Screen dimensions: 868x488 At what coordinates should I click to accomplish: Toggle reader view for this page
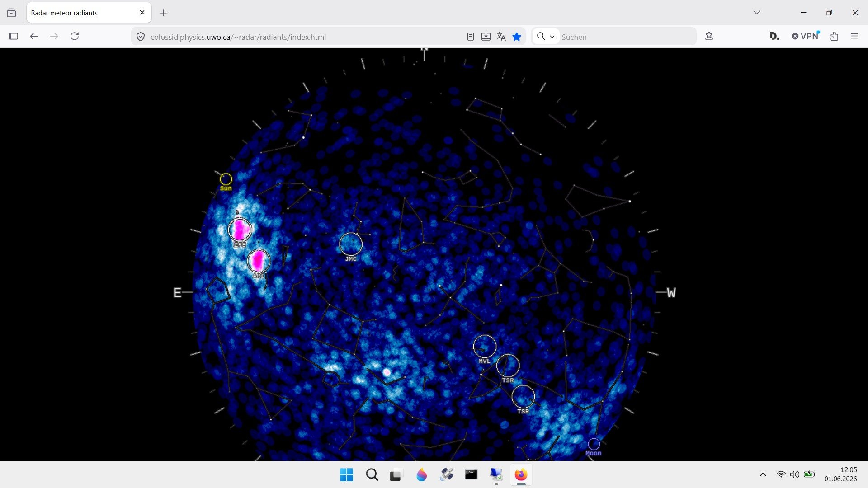coord(471,37)
